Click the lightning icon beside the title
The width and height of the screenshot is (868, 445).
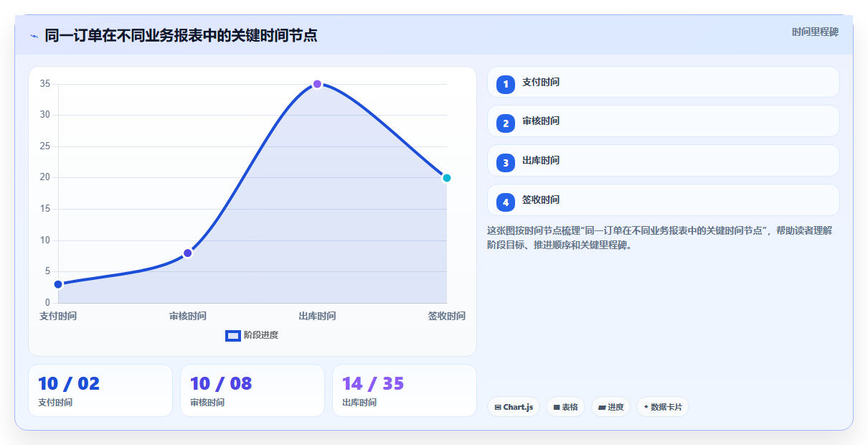(34, 35)
